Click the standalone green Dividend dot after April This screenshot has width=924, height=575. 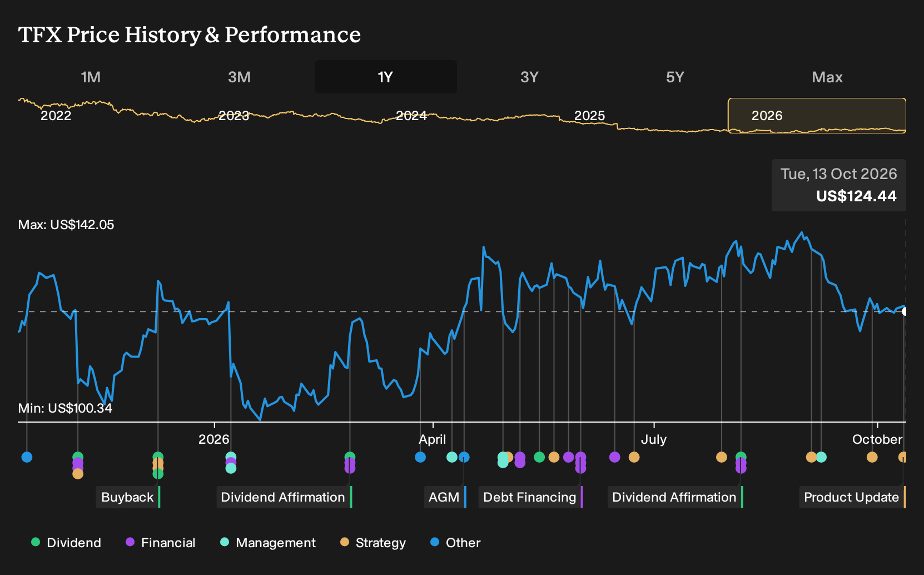[x=539, y=457]
